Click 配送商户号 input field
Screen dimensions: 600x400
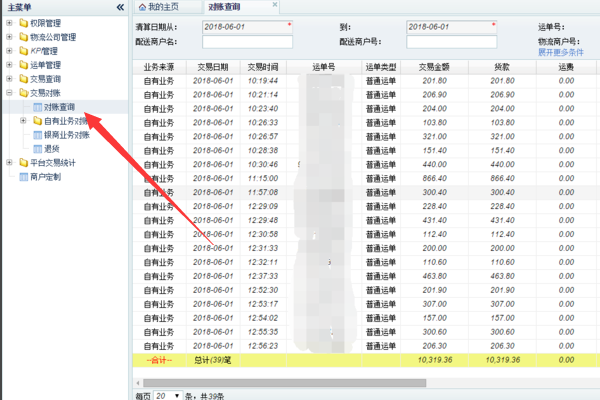pos(452,42)
